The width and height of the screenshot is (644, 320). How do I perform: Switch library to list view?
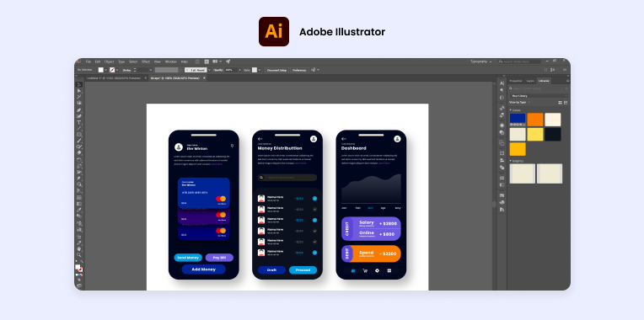(566, 103)
